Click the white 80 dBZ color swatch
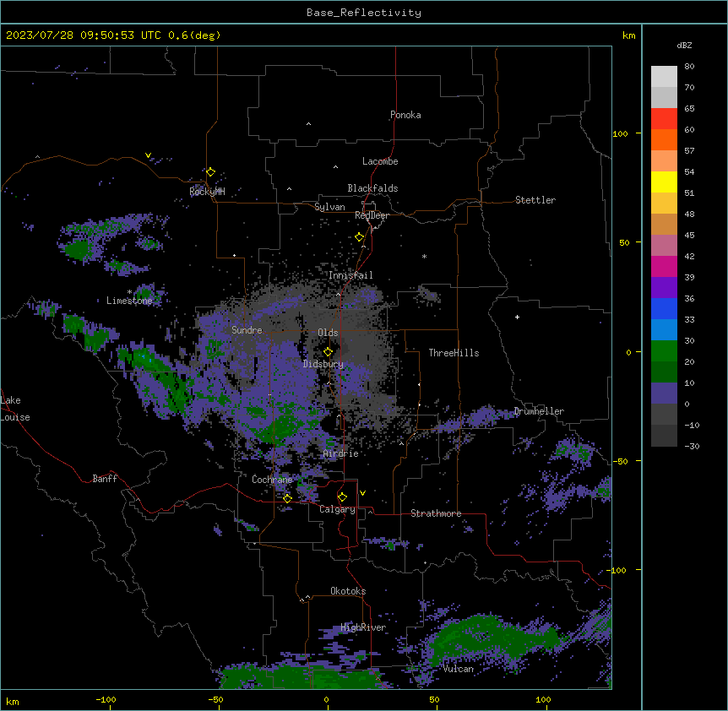Screen dimensions: 728x711 [x=664, y=77]
